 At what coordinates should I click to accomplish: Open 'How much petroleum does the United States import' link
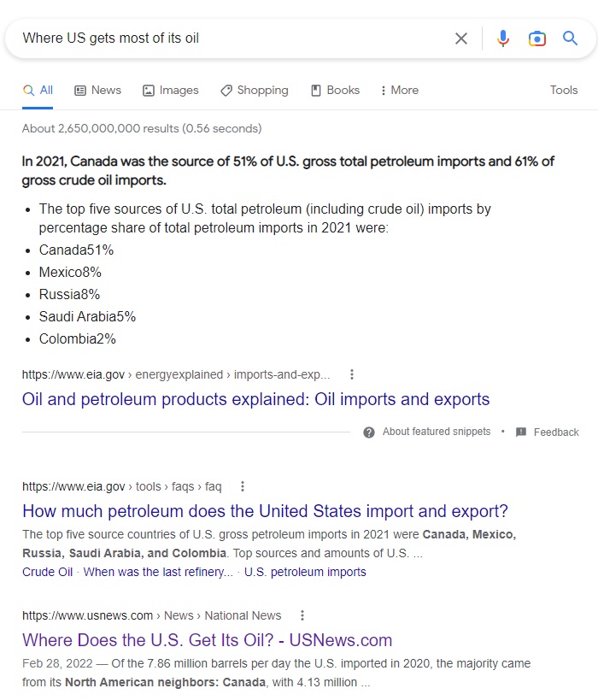pos(265,511)
